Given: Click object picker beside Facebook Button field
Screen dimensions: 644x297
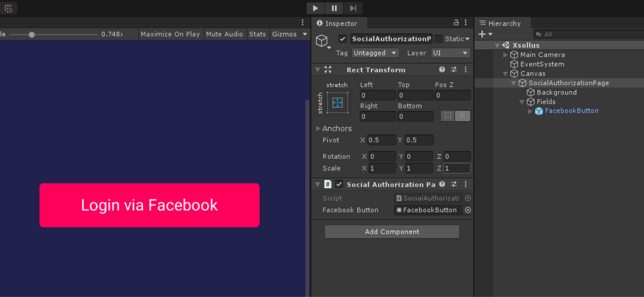Looking at the screenshot, I should [468, 210].
